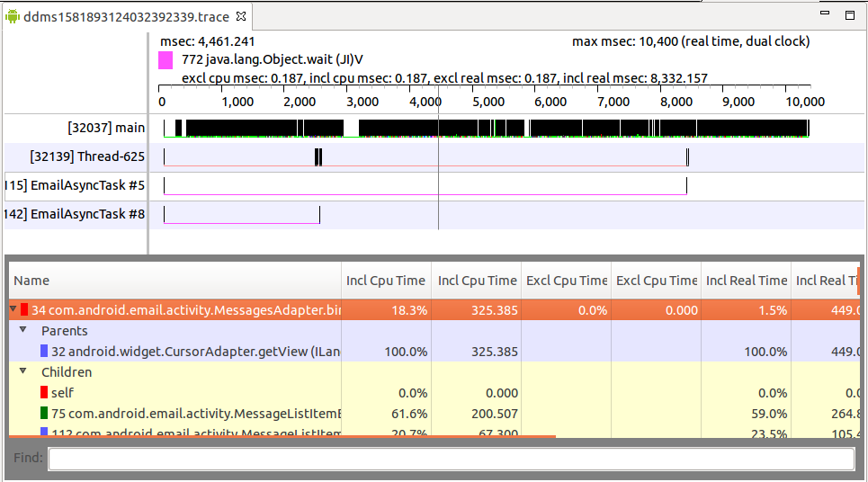The image size is (868, 482).
Task: Click the 200.507 Incl Cpu Time value
Action: pyautogui.click(x=495, y=414)
